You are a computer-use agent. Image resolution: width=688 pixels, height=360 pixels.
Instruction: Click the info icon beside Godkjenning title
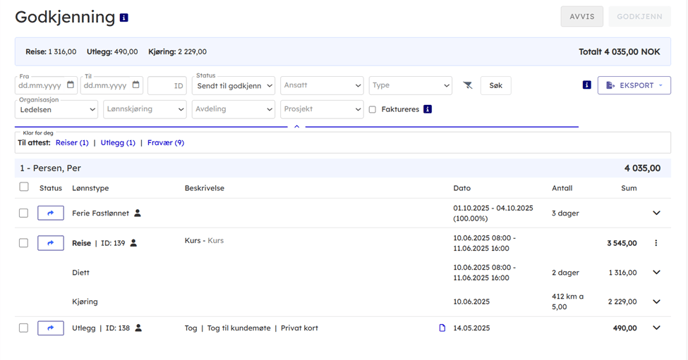pos(124,18)
